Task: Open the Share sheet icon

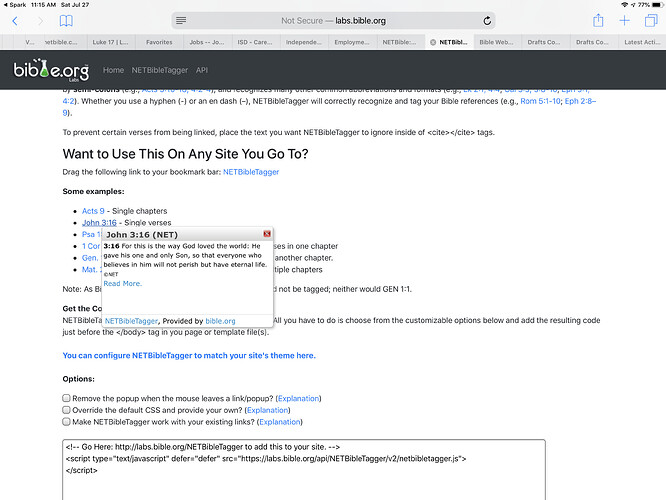Action: point(598,20)
